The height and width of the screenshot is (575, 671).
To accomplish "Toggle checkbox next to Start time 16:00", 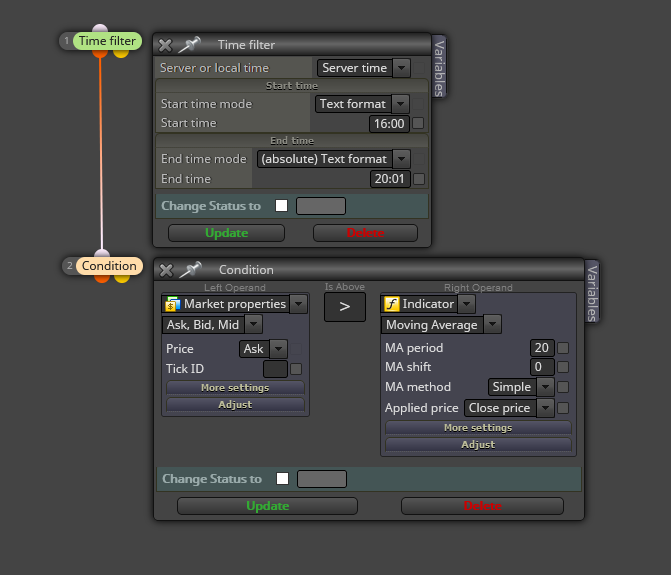I will (418, 123).
